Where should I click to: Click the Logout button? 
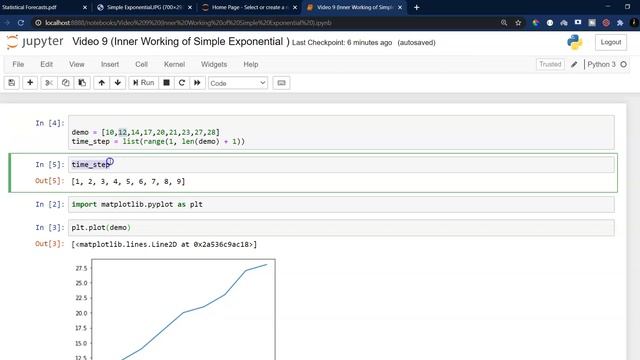tap(611, 42)
